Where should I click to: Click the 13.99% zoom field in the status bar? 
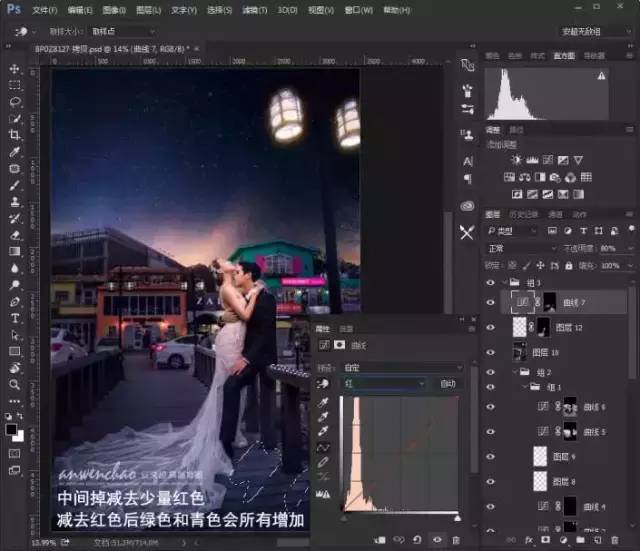[x=43, y=542]
